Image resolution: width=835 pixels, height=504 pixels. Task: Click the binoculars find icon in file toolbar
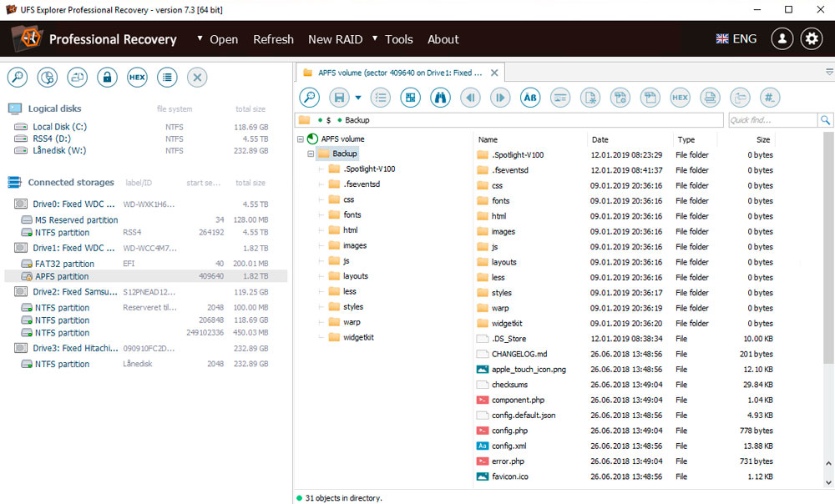click(x=440, y=98)
